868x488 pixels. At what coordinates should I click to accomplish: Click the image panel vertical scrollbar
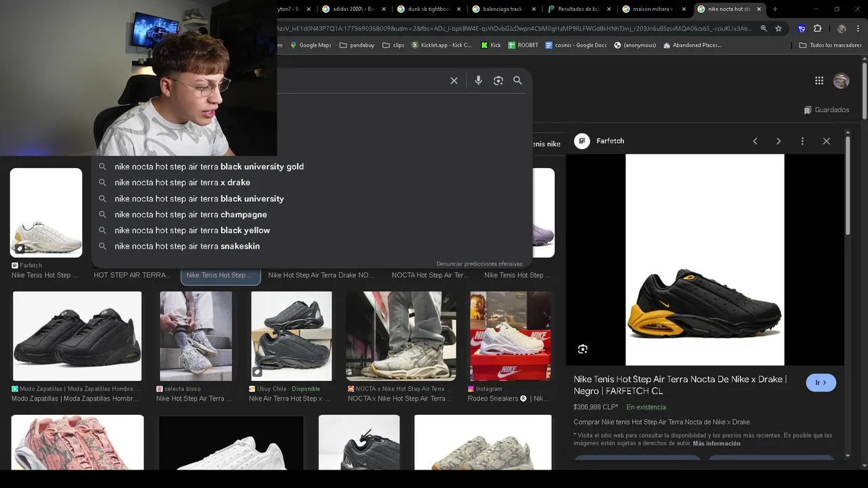point(848,186)
